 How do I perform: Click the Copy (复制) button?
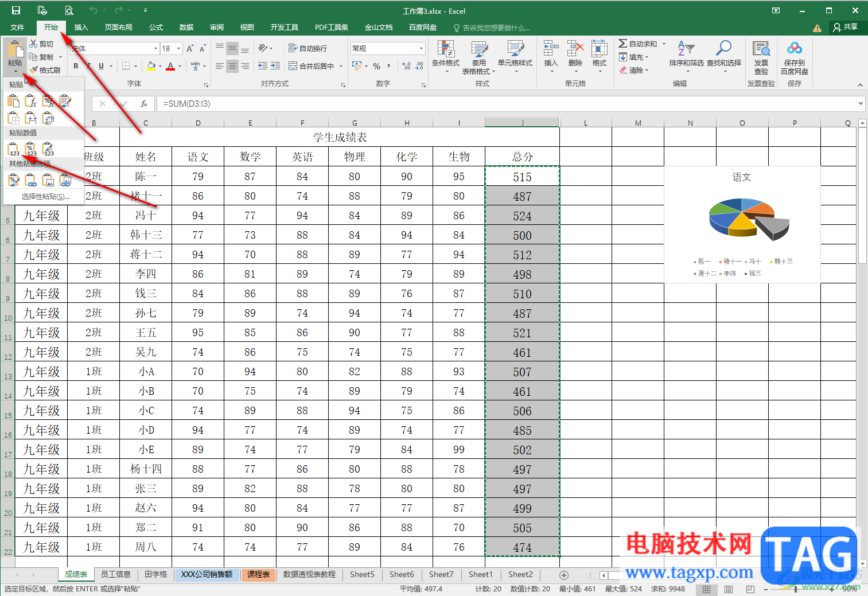click(41, 57)
